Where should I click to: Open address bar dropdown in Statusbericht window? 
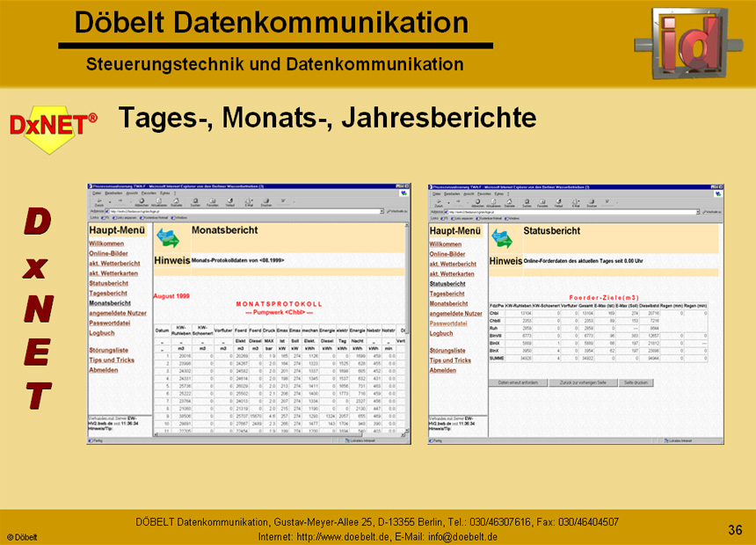click(x=698, y=212)
